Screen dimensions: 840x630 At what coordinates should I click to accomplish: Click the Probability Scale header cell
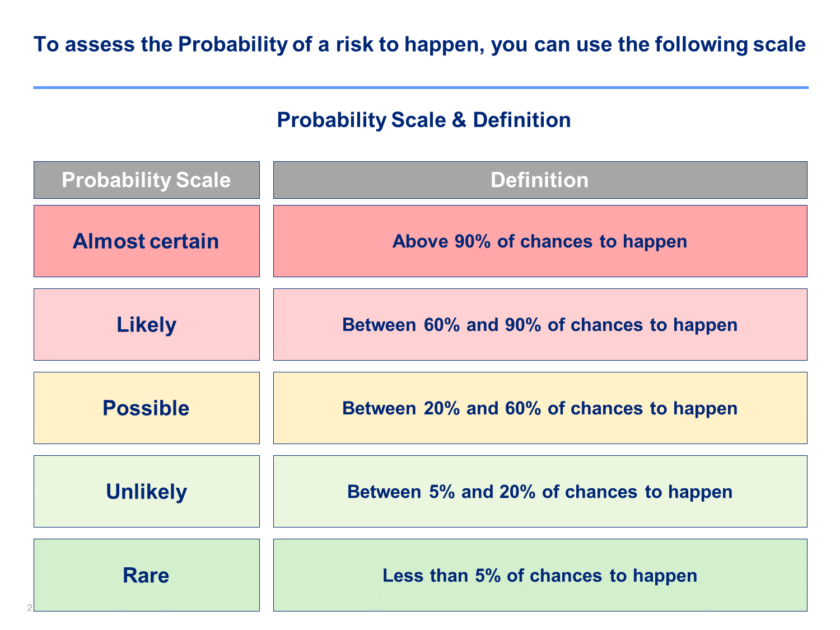pos(147,180)
